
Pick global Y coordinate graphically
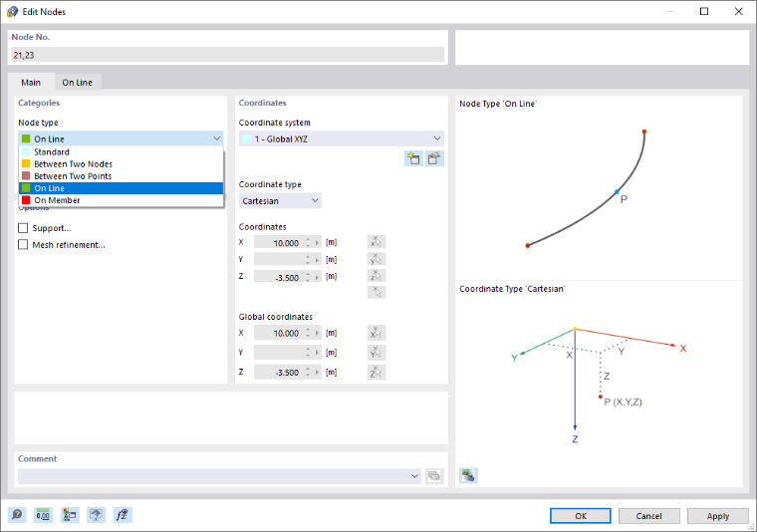click(x=377, y=353)
